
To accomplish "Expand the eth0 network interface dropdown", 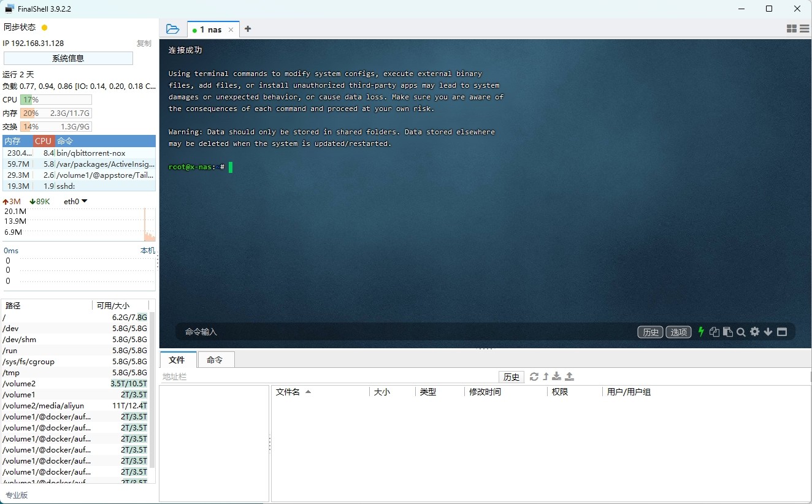I will tap(85, 201).
